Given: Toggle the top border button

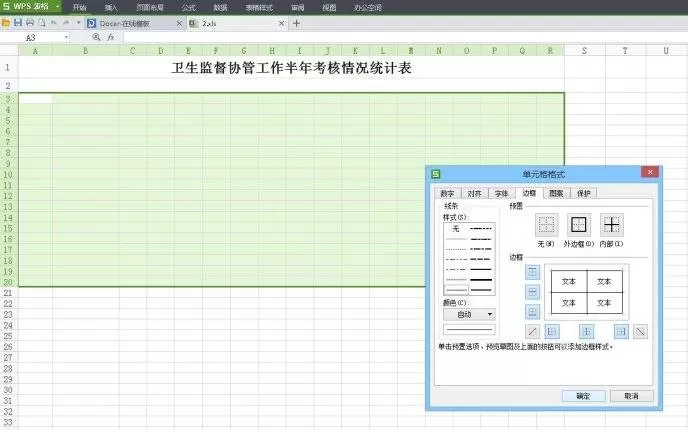Looking at the screenshot, I should [533, 272].
